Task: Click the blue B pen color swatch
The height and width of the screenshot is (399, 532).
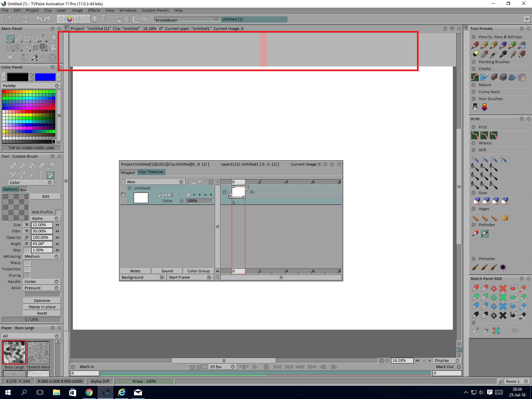Action: tap(45, 77)
